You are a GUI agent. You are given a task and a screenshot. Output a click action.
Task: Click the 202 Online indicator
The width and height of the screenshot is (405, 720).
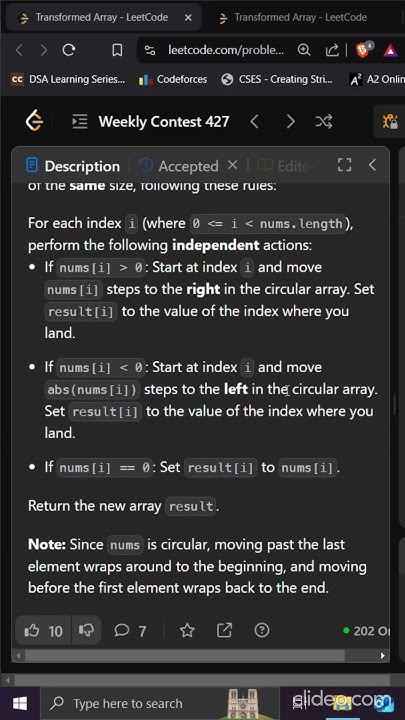pos(366,631)
